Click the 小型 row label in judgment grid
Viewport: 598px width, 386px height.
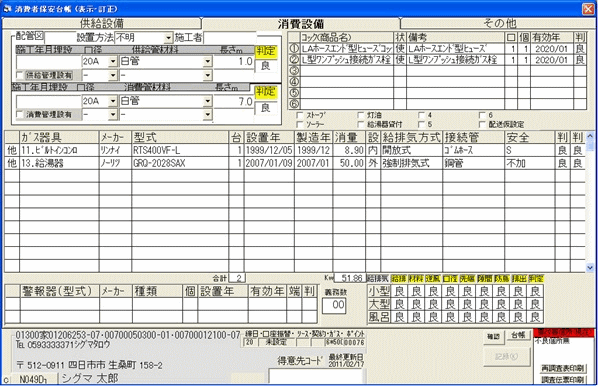(379, 291)
